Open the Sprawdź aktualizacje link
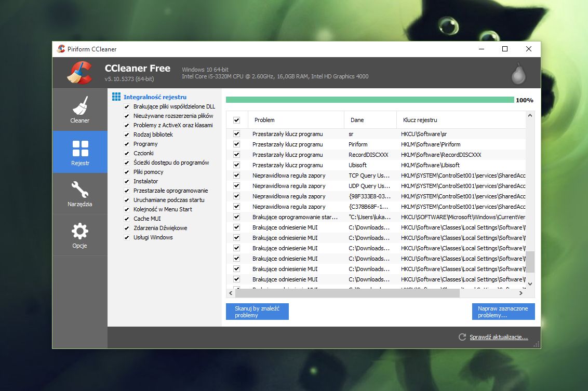Screen dimensions: 588x391 pyautogui.click(x=499, y=337)
